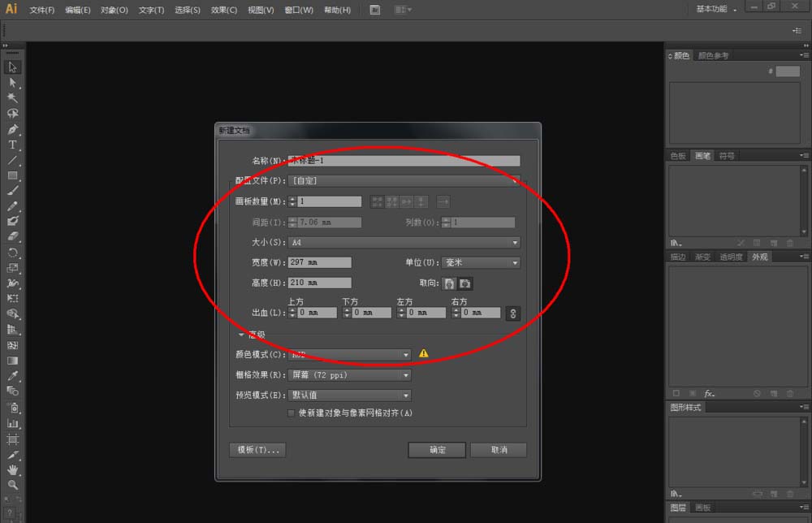This screenshot has height=523, width=812.
Task: Click the fx add effect icon
Action: 709,394
